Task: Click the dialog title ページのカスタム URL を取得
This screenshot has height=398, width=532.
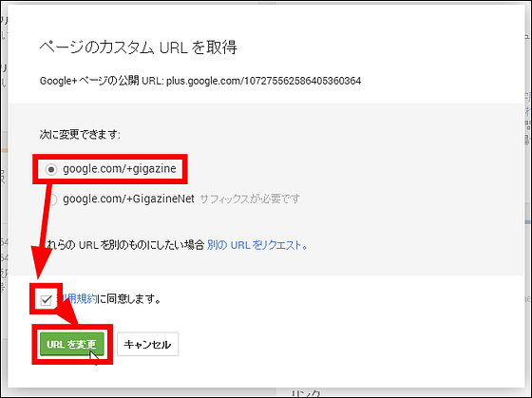Action: [x=138, y=47]
